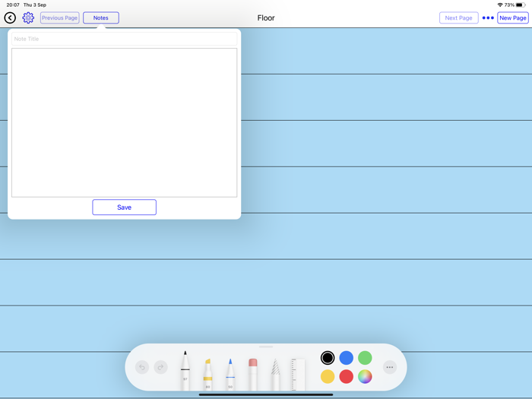Choose the yellow color swatch
532x399 pixels.
pos(328,377)
